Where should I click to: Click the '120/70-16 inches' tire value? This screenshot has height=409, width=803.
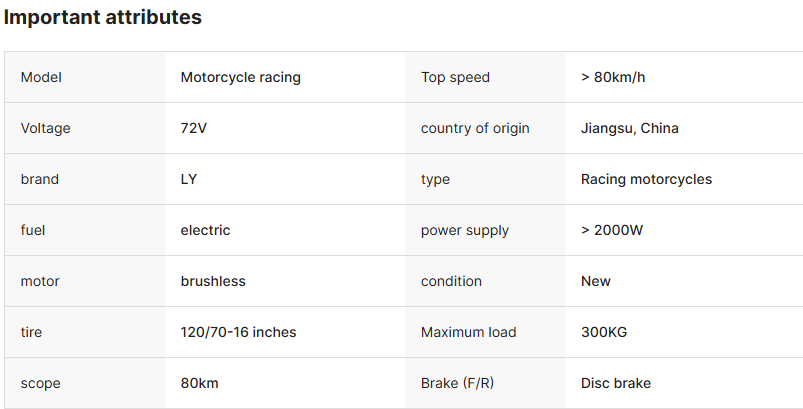coord(238,332)
